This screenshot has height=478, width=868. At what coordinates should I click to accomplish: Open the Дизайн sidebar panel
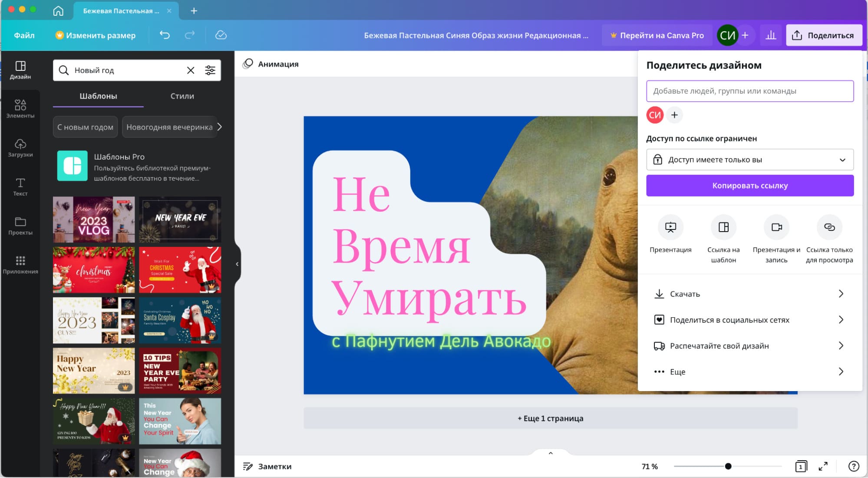20,70
